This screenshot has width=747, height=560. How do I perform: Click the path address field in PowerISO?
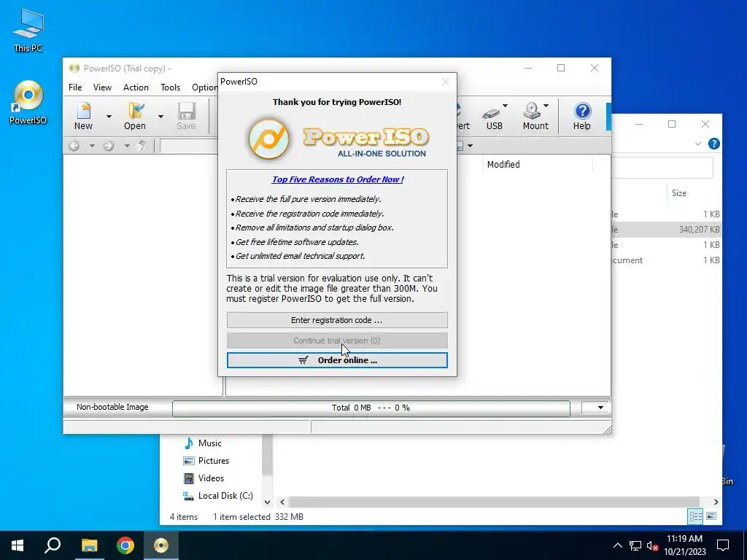[189, 146]
